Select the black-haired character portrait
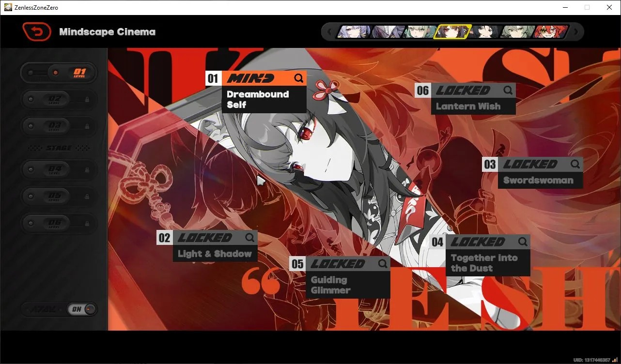 (x=485, y=32)
